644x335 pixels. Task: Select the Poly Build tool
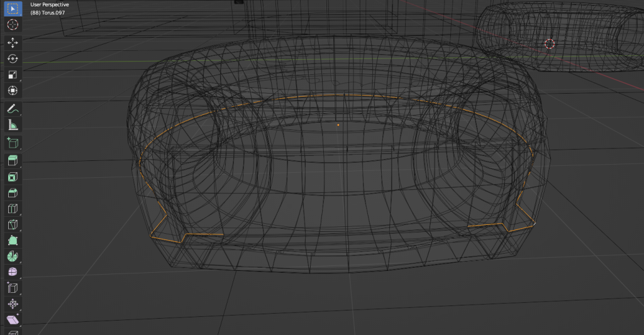[13, 241]
